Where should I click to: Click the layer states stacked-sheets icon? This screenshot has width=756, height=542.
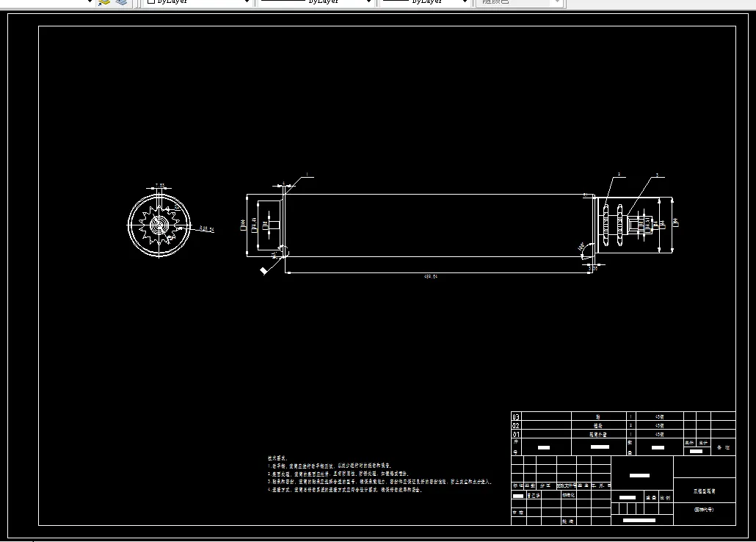point(122,2)
